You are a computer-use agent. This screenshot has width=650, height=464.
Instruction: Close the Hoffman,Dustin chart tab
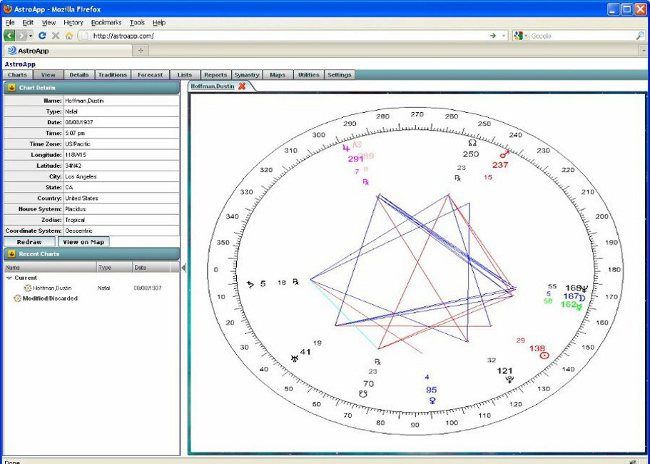tap(241, 87)
